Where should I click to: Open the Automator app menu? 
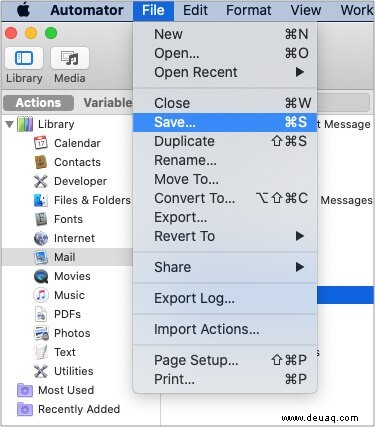point(87,10)
